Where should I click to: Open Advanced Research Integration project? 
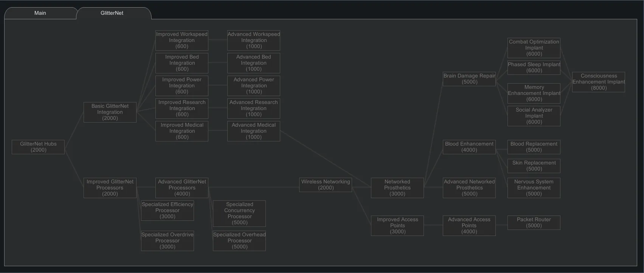254,109
